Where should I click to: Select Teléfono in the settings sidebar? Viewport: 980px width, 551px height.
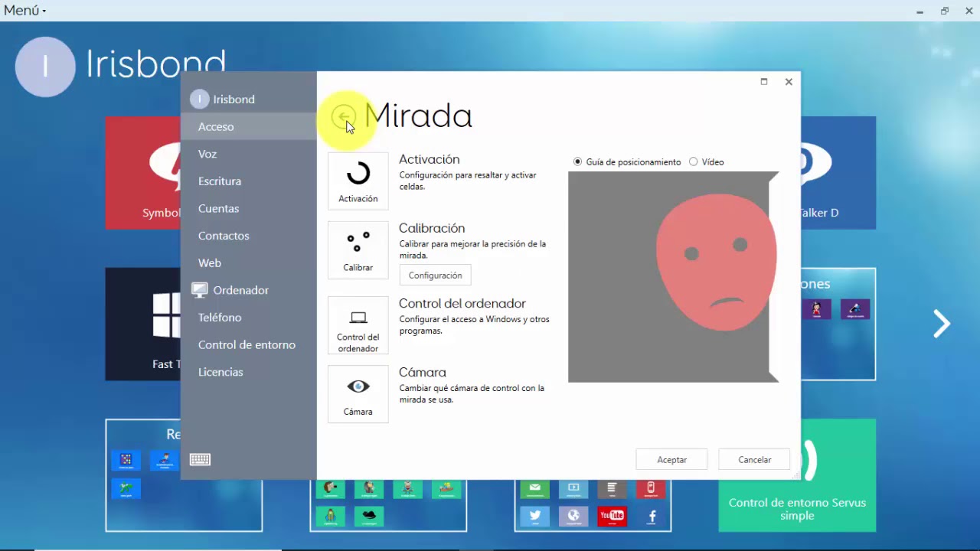[x=249, y=317]
